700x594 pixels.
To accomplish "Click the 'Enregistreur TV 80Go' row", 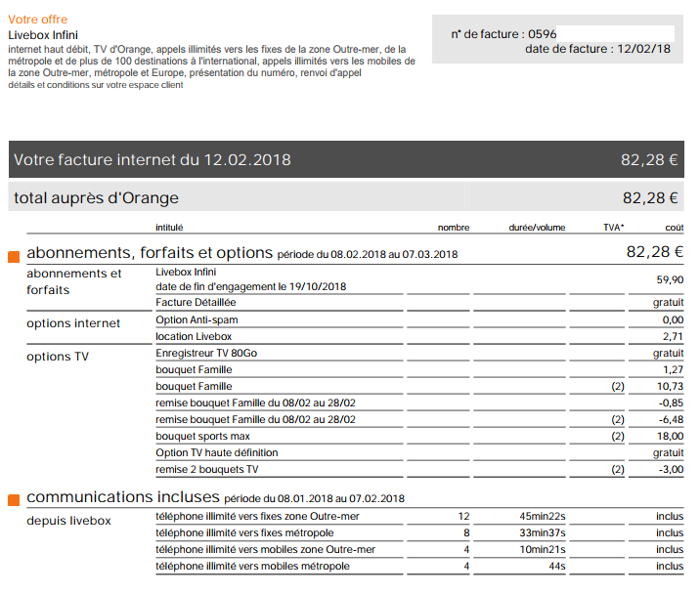I will pyautogui.click(x=419, y=353).
